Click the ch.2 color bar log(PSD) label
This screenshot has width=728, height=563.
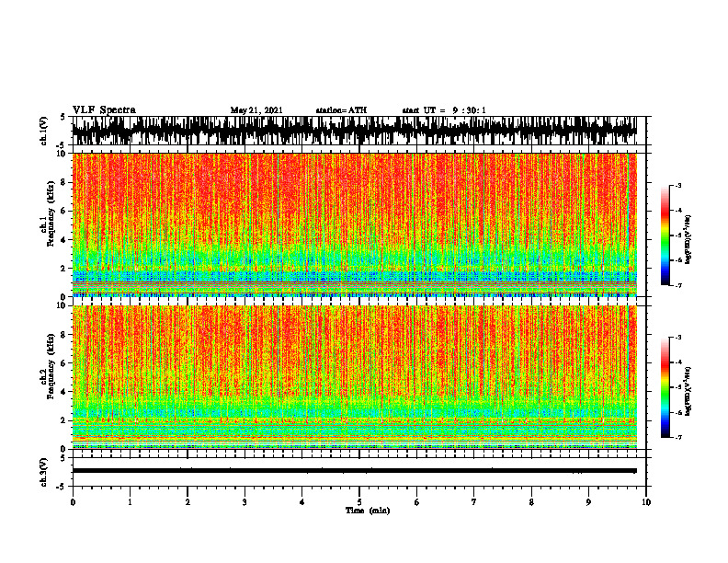point(688,392)
